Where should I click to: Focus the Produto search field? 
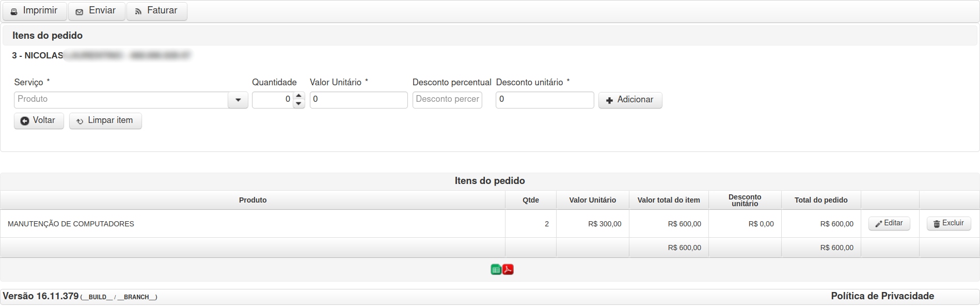pyautogui.click(x=121, y=100)
